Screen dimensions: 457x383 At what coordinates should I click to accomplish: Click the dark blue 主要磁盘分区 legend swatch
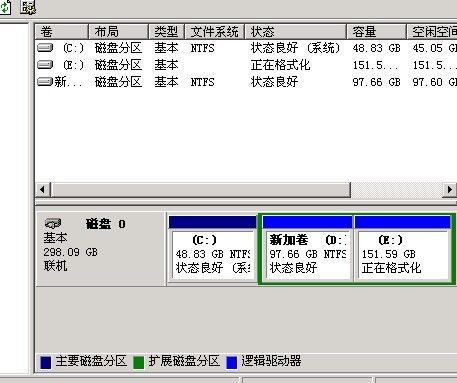(46, 362)
